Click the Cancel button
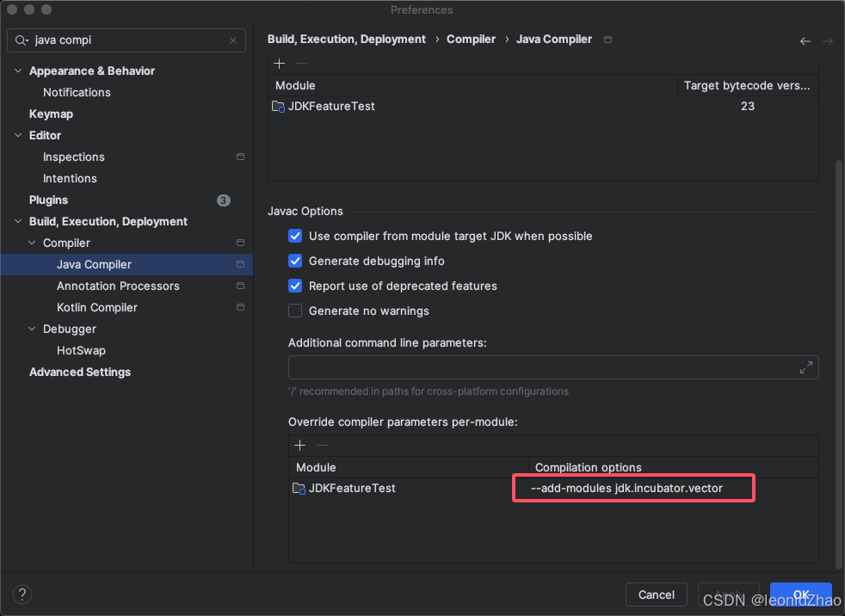The height and width of the screenshot is (616, 845). tap(656, 594)
